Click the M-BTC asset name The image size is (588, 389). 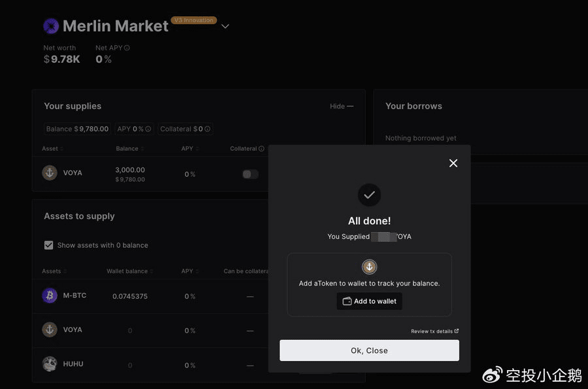tap(74, 296)
